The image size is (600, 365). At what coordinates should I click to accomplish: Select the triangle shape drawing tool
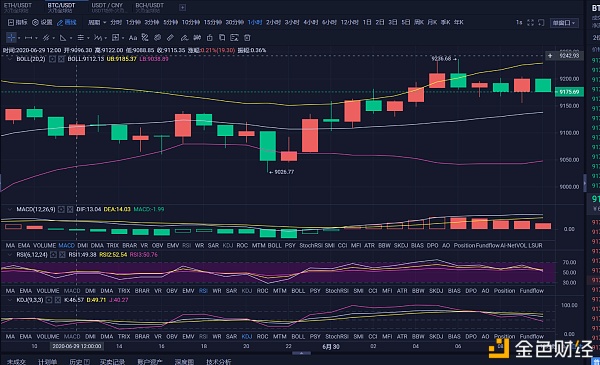click(x=63, y=38)
